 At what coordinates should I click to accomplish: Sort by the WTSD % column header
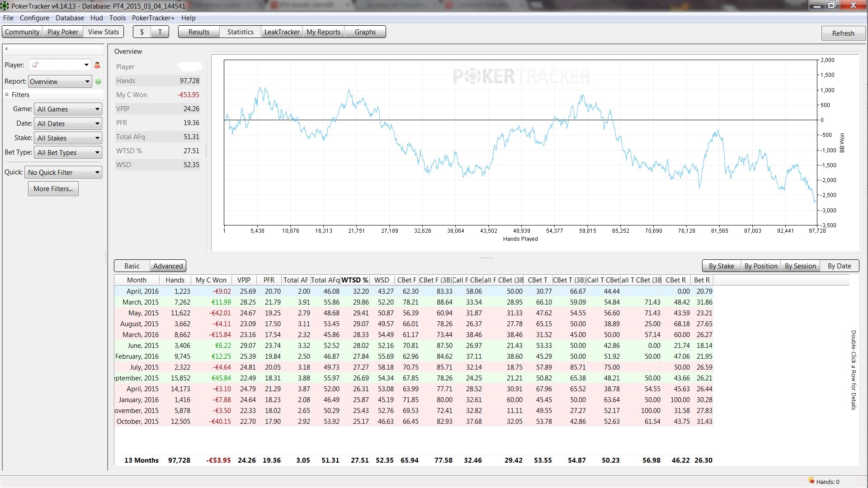(355, 280)
